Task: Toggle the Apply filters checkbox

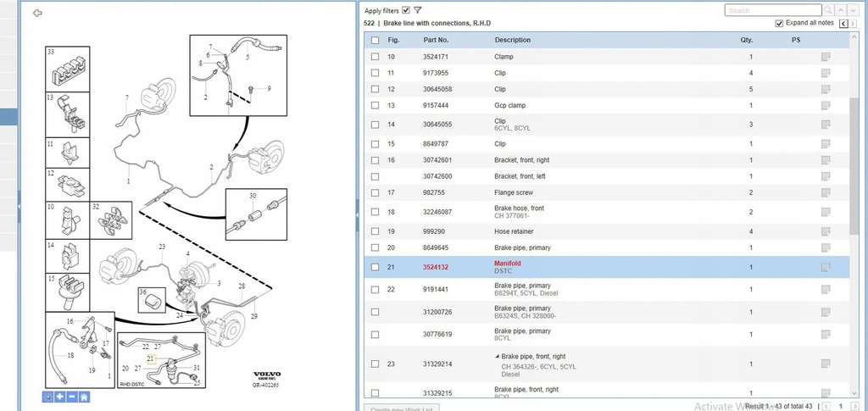Action: click(406, 10)
